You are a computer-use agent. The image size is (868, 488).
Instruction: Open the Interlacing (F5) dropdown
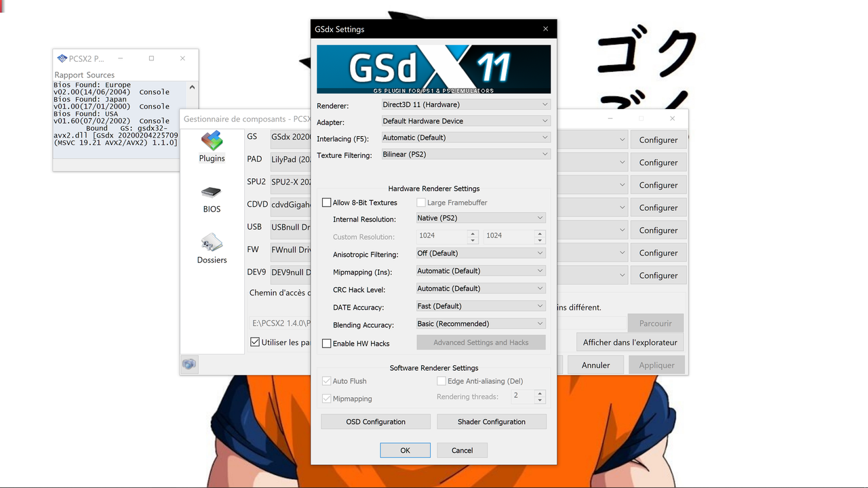(x=466, y=138)
